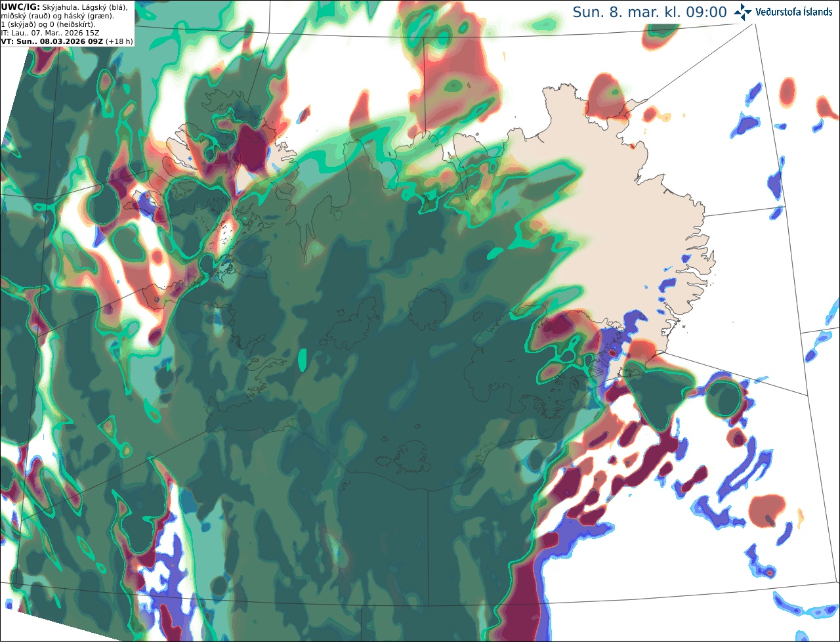The height and width of the screenshot is (642, 840).
Task: Click the '(+18 h)' forecast offset text
Action: click(119, 41)
